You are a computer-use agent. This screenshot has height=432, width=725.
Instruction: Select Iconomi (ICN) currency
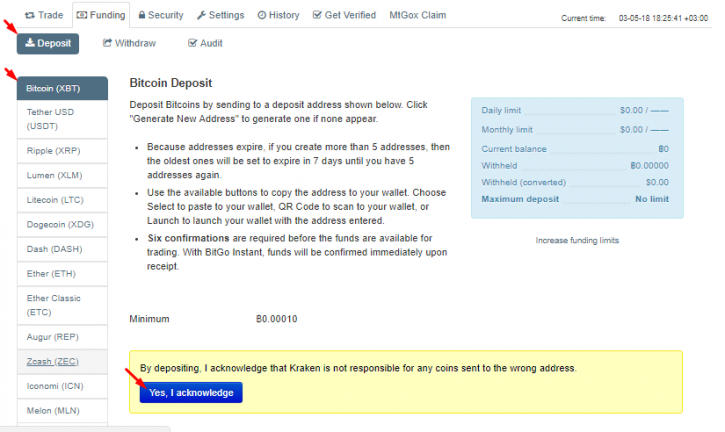coord(62,386)
